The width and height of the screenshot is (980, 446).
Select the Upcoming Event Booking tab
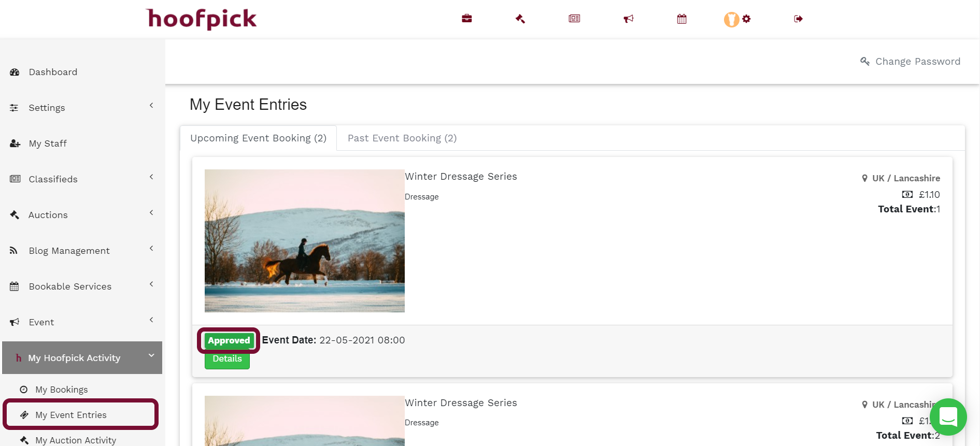[x=258, y=138]
